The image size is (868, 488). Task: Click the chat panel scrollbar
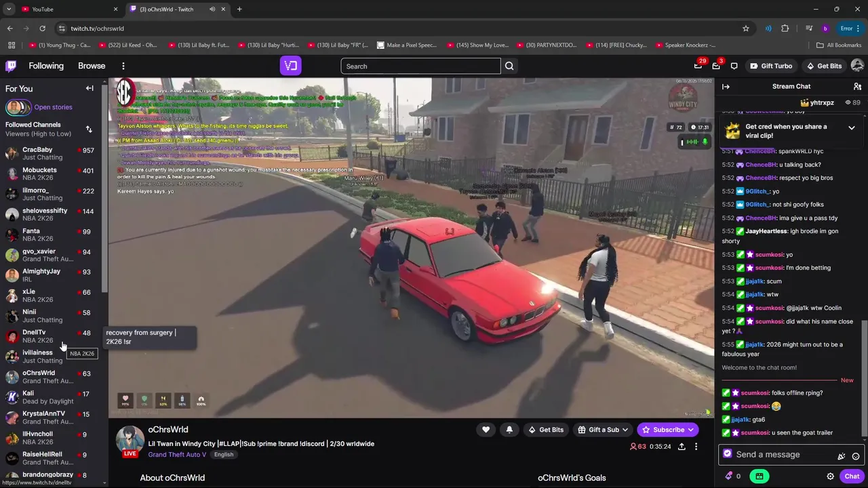pos(864,380)
